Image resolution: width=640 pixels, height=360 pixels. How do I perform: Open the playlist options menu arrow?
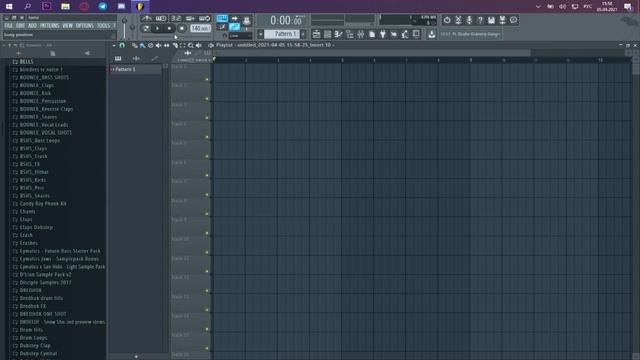[x=114, y=45]
